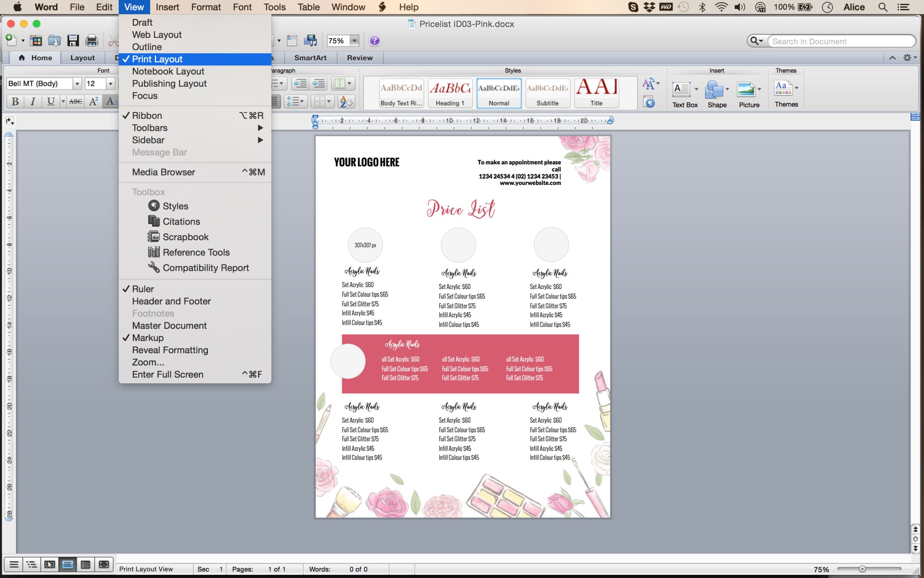Click the Save document toolbar icon
This screenshot has height=578, width=924.
point(73,40)
